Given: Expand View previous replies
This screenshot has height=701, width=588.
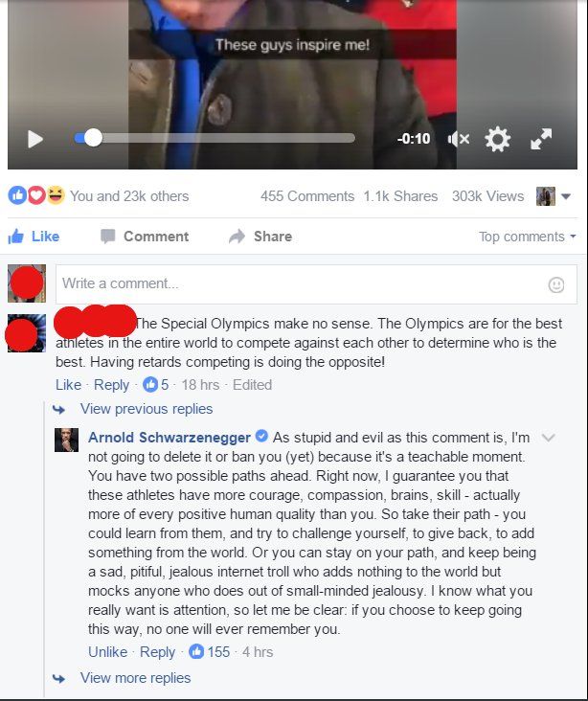Looking at the screenshot, I should [x=147, y=409].
